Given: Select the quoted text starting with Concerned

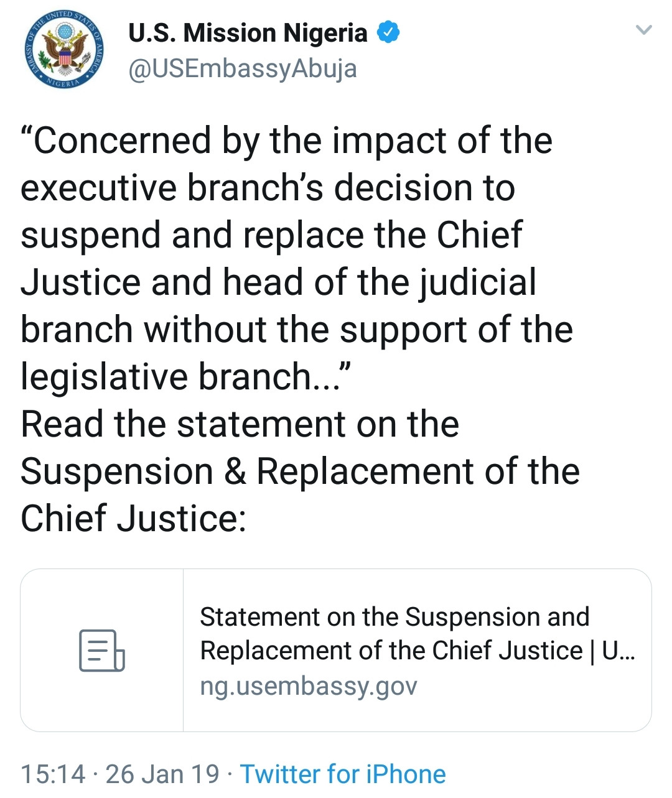Looking at the screenshot, I should (297, 258).
